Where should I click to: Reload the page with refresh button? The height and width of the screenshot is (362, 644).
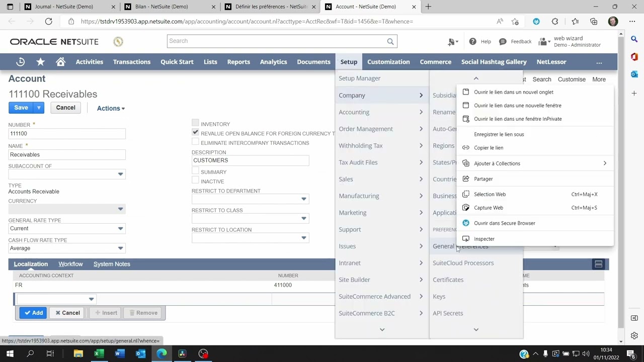[48, 21]
